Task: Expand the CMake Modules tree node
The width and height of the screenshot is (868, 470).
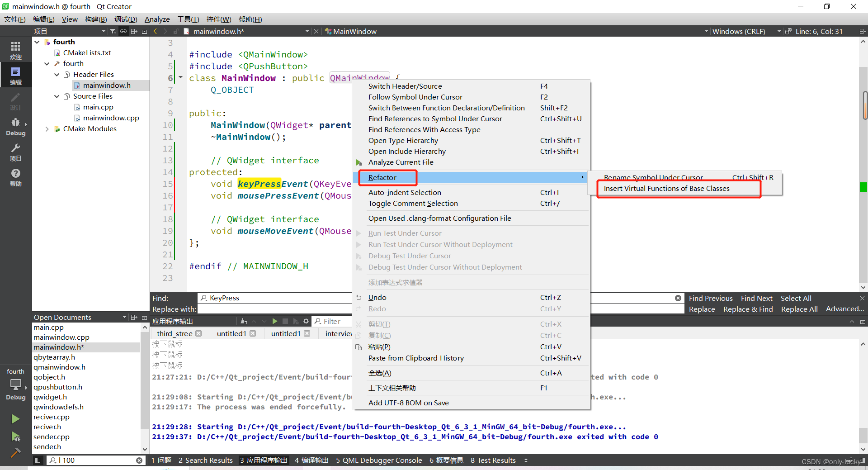Action: point(47,129)
